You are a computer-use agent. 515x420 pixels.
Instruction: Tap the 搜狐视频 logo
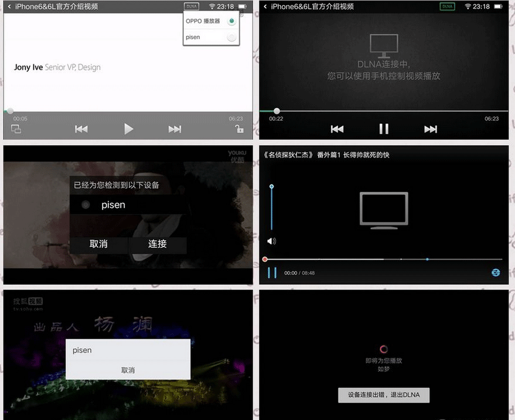pos(28,304)
